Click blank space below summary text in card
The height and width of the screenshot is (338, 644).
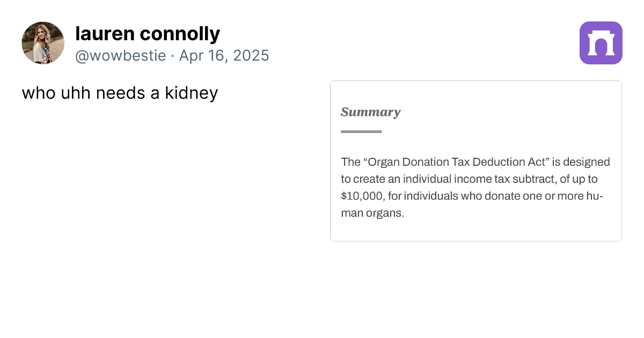click(x=475, y=230)
